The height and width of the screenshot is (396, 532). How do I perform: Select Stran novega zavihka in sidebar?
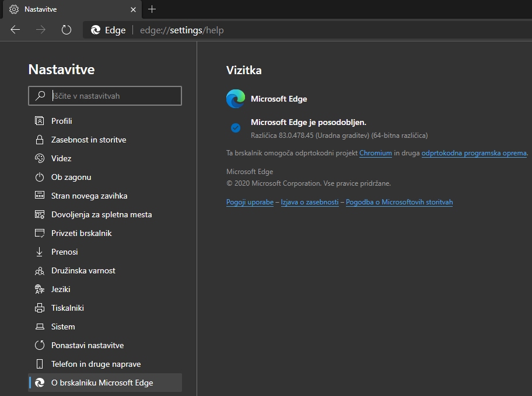(x=105, y=196)
